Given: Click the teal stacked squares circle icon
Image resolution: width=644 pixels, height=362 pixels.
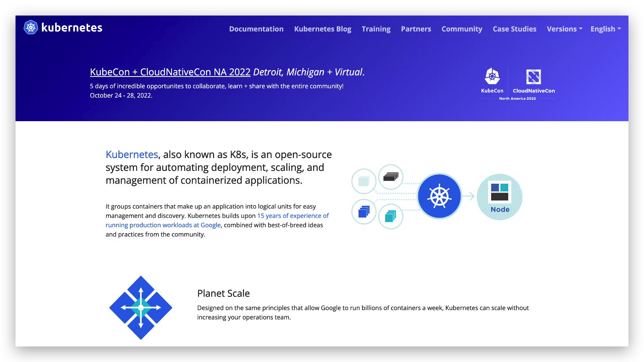Looking at the screenshot, I should (x=391, y=216).
